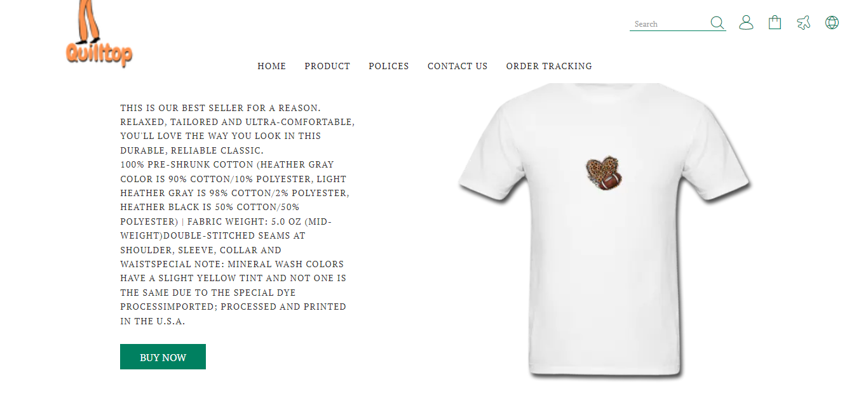The image size is (868, 403).
Task: Click the leopard heart football graphic
Action: [x=603, y=173]
